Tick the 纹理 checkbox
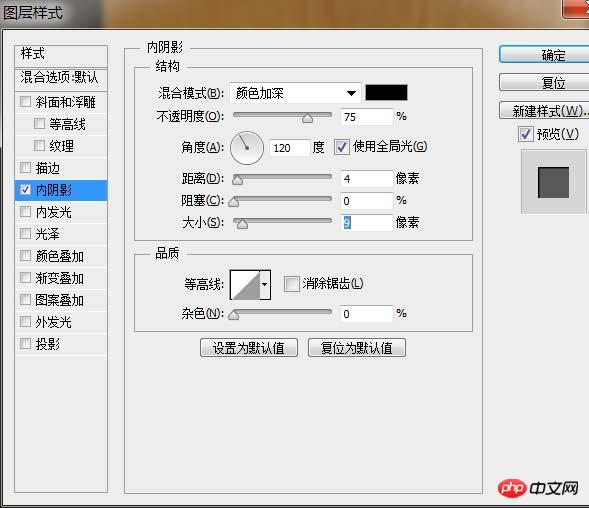Viewport: 589px width, 508px height. [39, 145]
